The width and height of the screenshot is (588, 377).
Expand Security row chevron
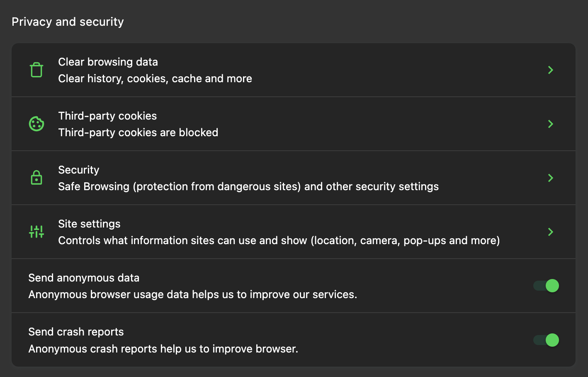click(551, 178)
